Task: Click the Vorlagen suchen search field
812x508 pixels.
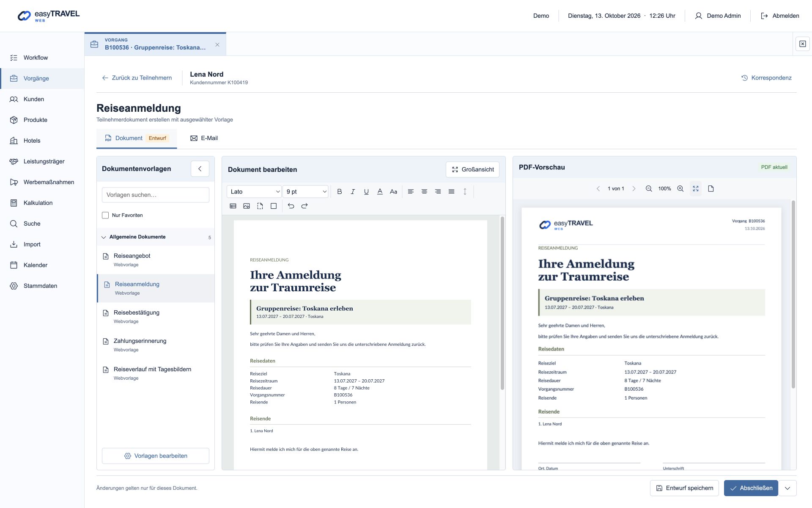Action: (156, 195)
